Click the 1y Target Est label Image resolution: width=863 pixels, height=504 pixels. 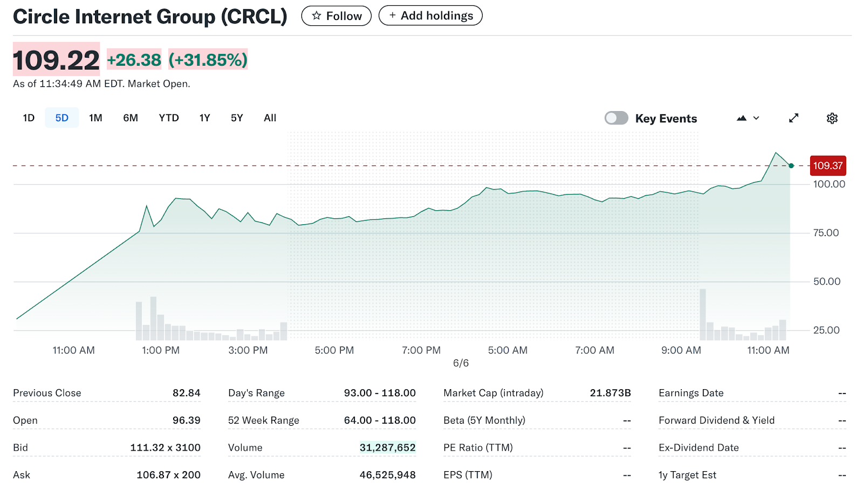(x=687, y=475)
